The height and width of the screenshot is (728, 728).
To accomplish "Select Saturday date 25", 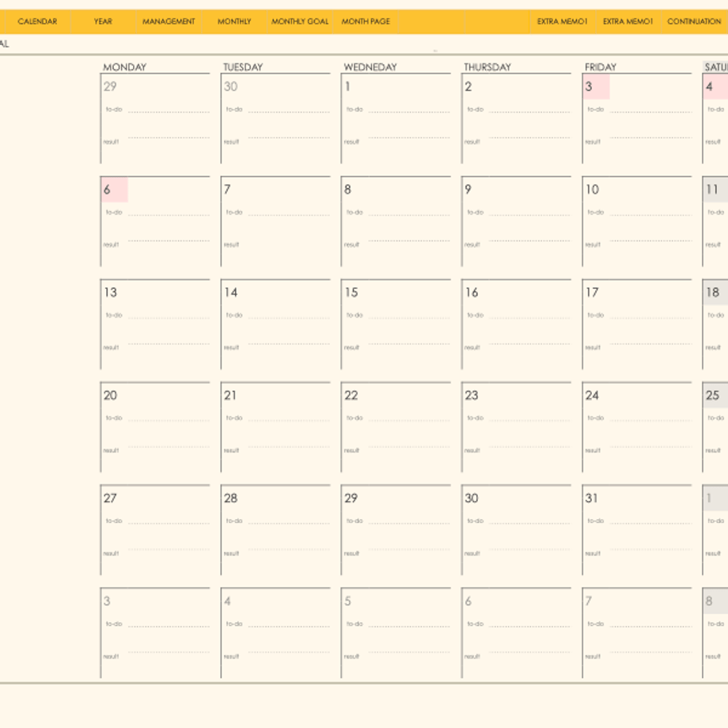I will [713, 396].
